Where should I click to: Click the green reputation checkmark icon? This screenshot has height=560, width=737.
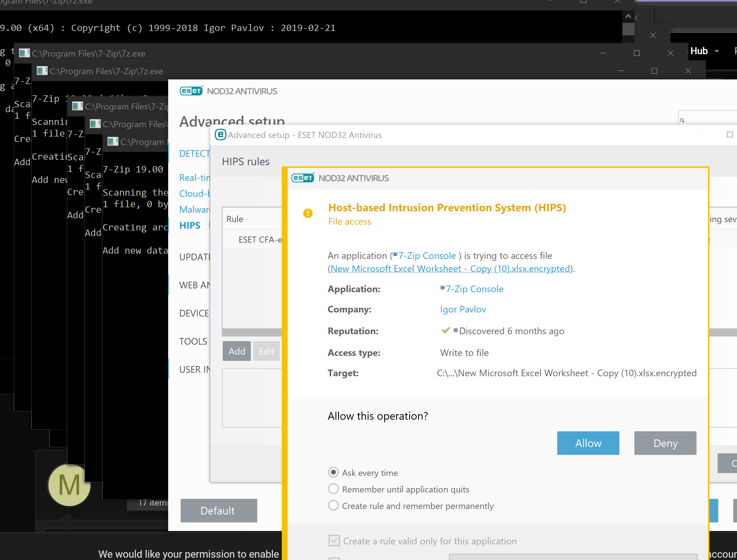click(445, 331)
